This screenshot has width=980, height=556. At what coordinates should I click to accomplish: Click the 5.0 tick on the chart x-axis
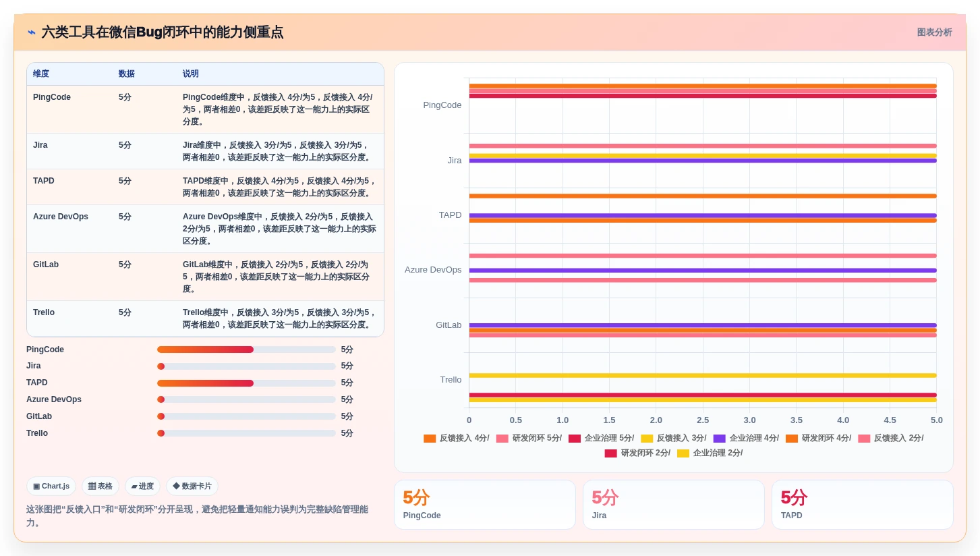pyautogui.click(x=937, y=420)
